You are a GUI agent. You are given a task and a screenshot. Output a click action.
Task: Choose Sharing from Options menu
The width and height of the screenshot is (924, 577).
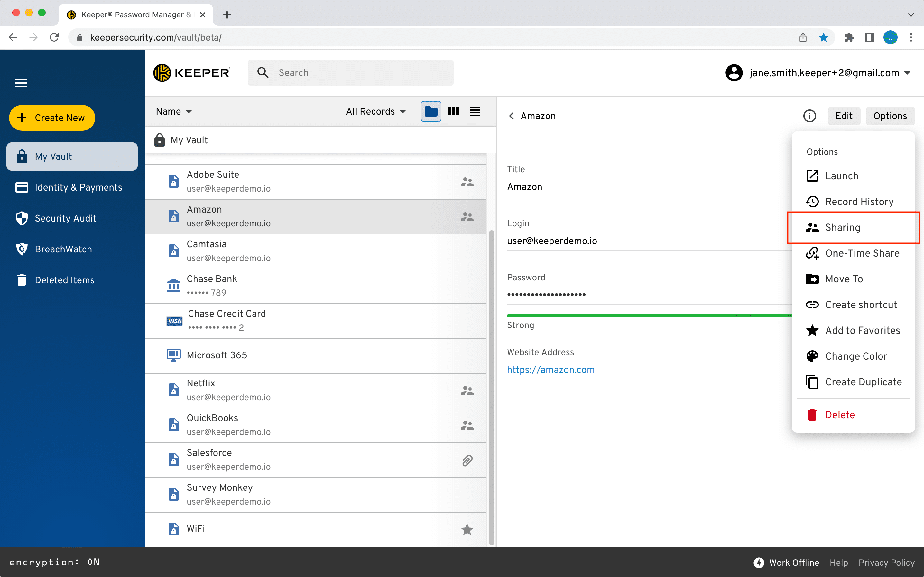coord(853,227)
